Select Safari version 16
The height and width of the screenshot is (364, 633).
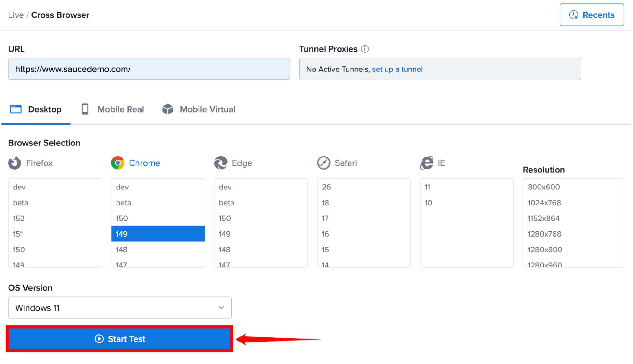pos(364,234)
